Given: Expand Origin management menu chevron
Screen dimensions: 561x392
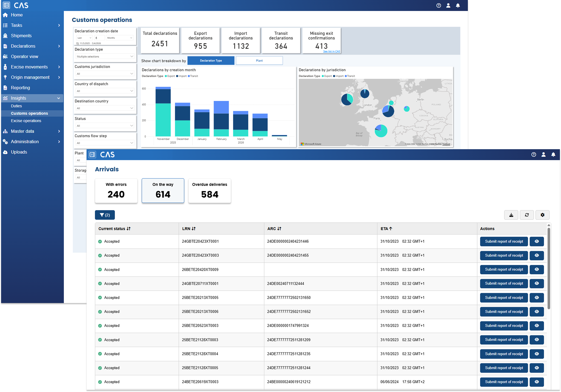Looking at the screenshot, I should pos(59,77).
